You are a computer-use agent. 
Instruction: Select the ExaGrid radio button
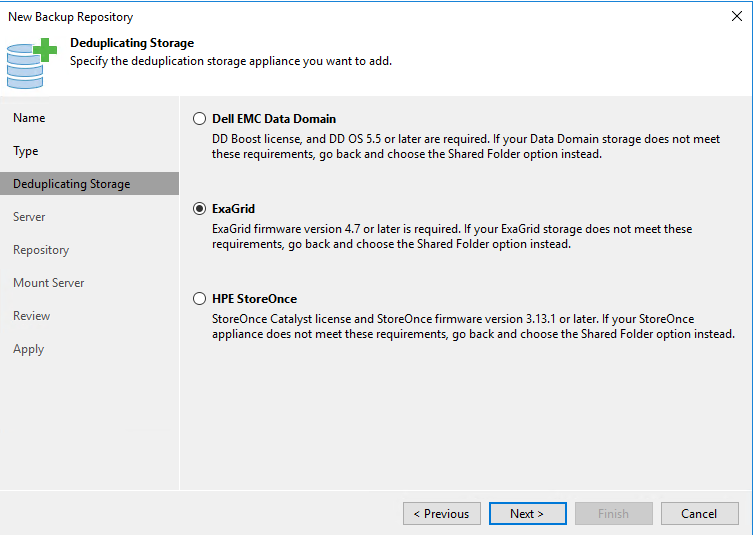point(199,209)
